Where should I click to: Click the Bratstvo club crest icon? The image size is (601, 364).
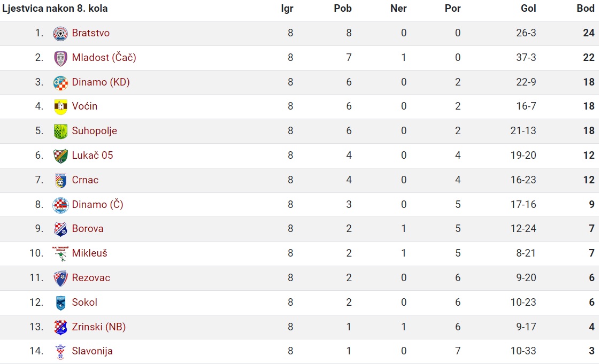(60, 33)
